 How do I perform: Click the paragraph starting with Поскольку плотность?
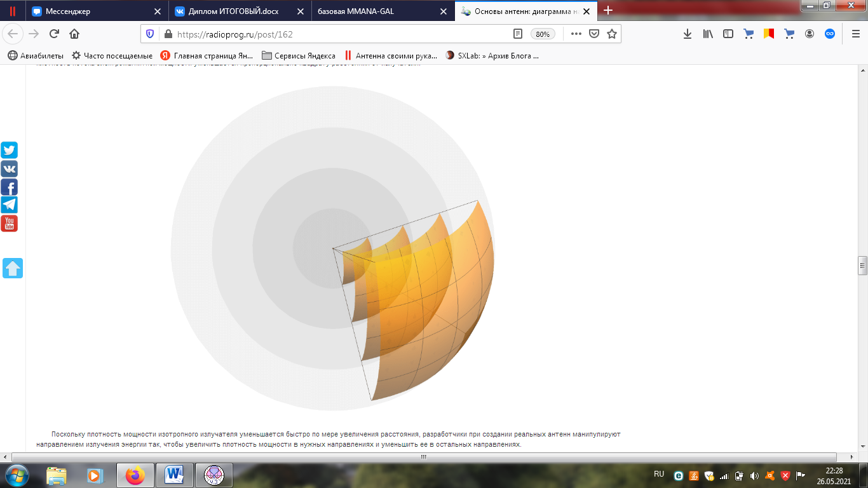pyautogui.click(x=328, y=439)
